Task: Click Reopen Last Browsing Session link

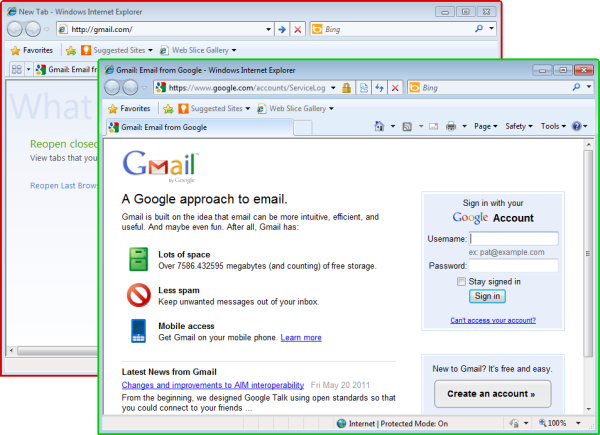Action: (x=64, y=186)
